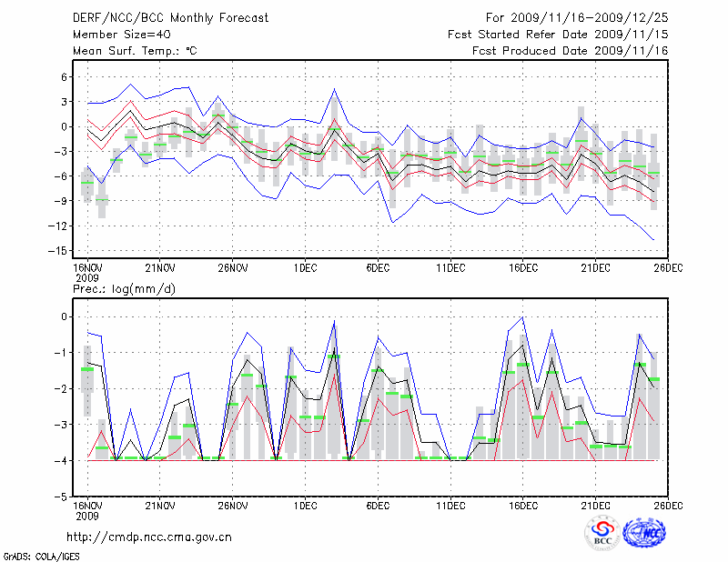Click 21NOV on the temperature chart axis
The image size is (728, 562).
159,266
